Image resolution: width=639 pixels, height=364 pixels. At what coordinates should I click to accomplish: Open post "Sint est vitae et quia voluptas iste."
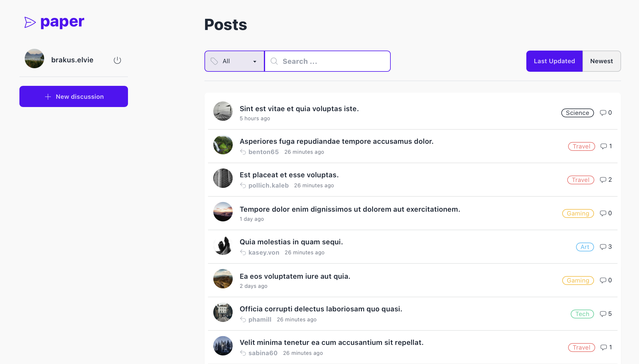(x=299, y=109)
